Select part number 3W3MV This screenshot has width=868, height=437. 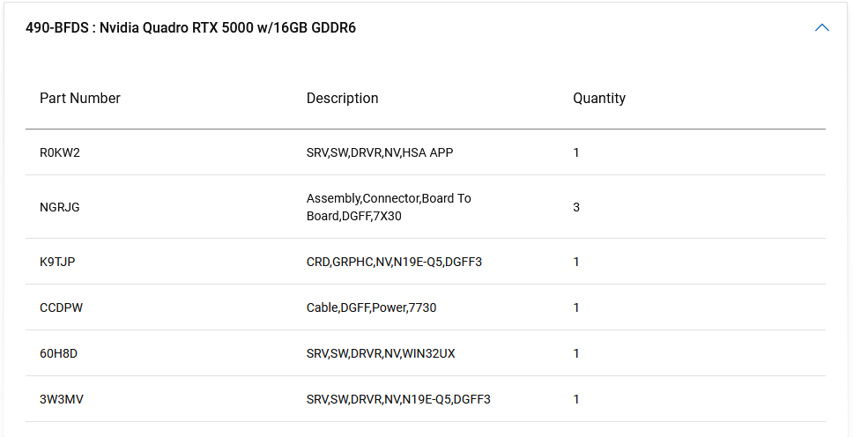tap(62, 399)
